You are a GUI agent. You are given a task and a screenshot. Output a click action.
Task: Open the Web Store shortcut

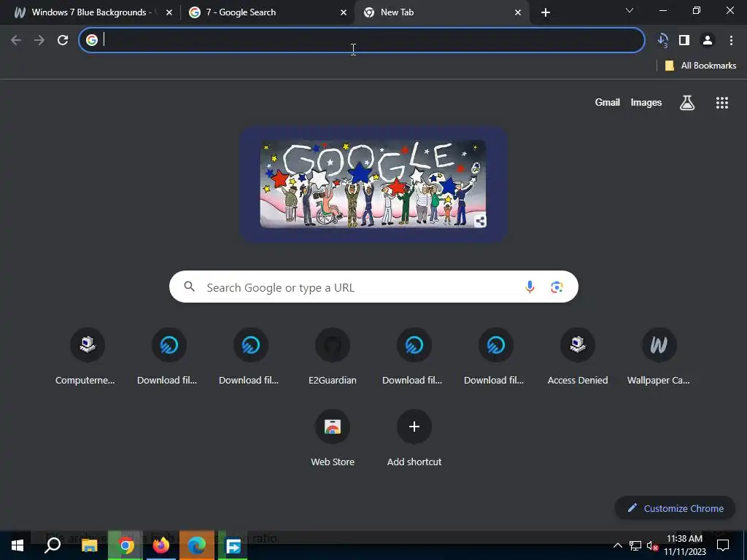point(333,438)
